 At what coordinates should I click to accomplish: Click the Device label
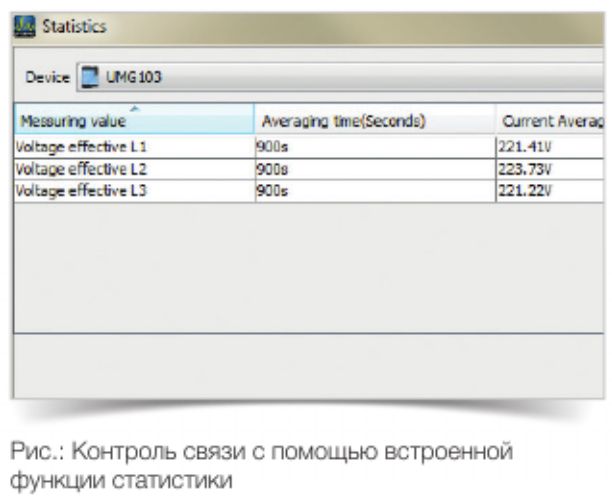coord(47,77)
